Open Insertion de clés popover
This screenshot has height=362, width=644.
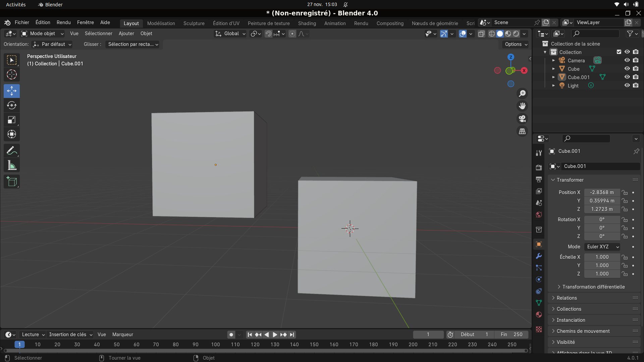[x=70, y=335]
